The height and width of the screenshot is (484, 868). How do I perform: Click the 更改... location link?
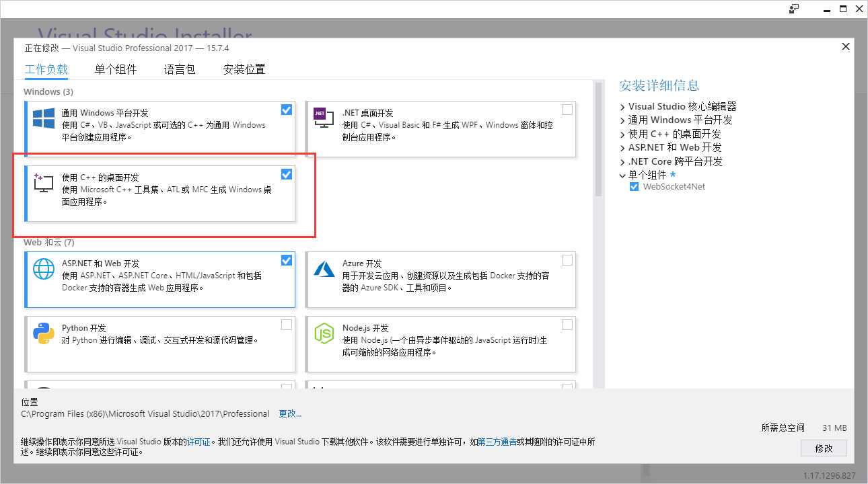[x=290, y=414]
